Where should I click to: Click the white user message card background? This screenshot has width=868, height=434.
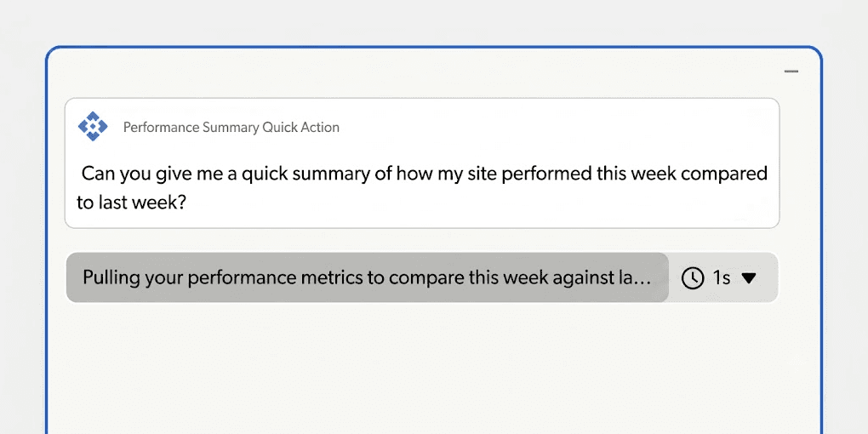click(422, 163)
